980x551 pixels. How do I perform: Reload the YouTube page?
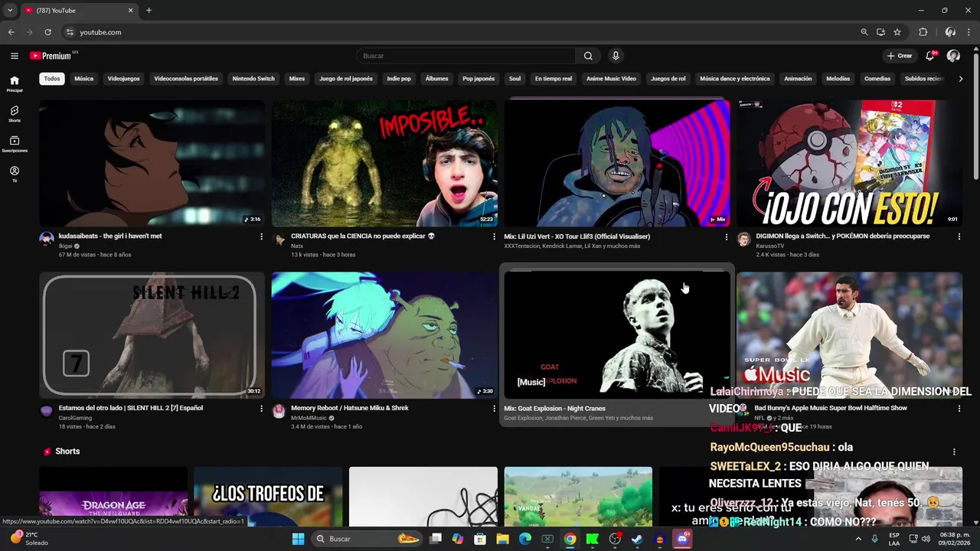(x=47, y=32)
